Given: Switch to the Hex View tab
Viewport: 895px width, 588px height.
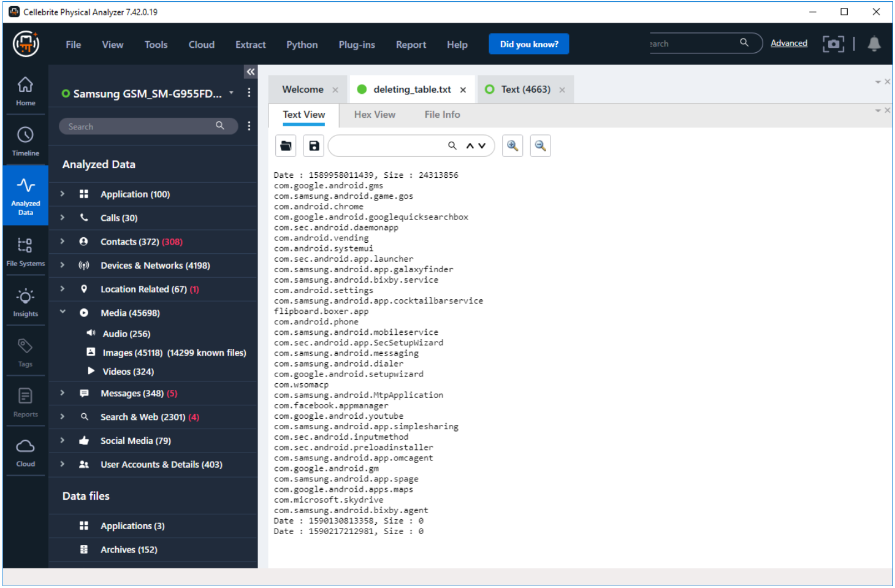Looking at the screenshot, I should tap(375, 115).
